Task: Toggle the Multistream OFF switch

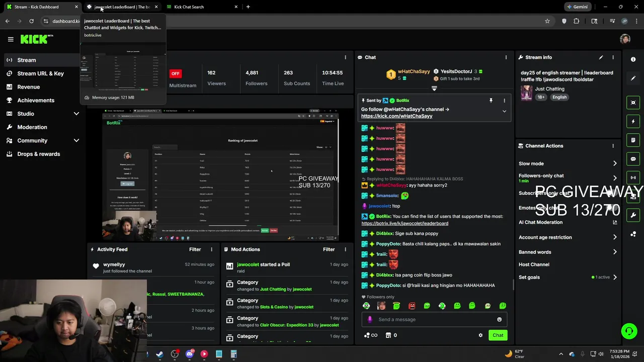Action: coord(175,73)
